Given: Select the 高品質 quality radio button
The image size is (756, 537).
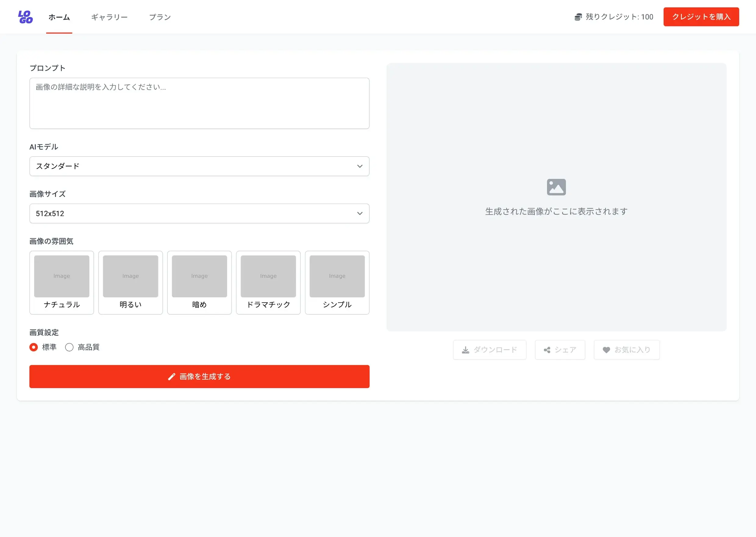Looking at the screenshot, I should [x=69, y=347].
